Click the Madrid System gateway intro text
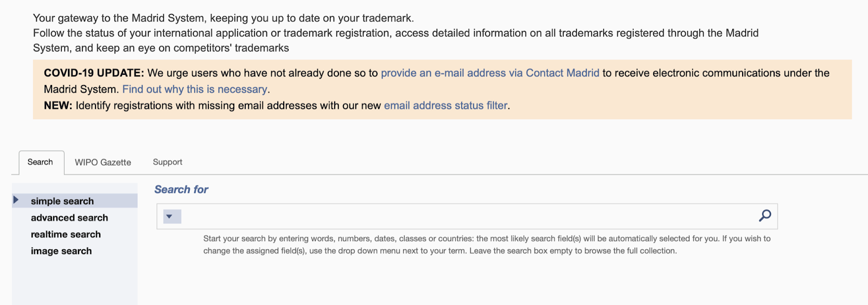Viewport: 868px width, 305px height. (x=223, y=18)
